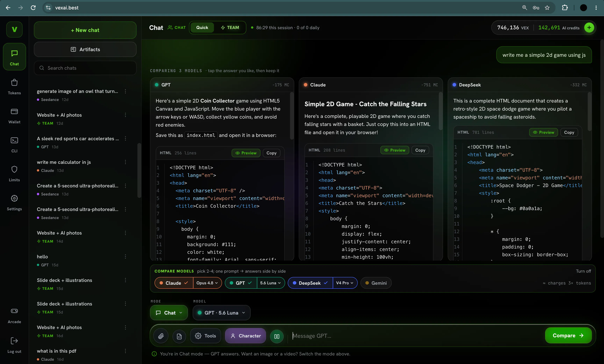The image size is (604, 364).
Task: Open Claude version dropdown Opus 4.8
Action: (x=207, y=283)
